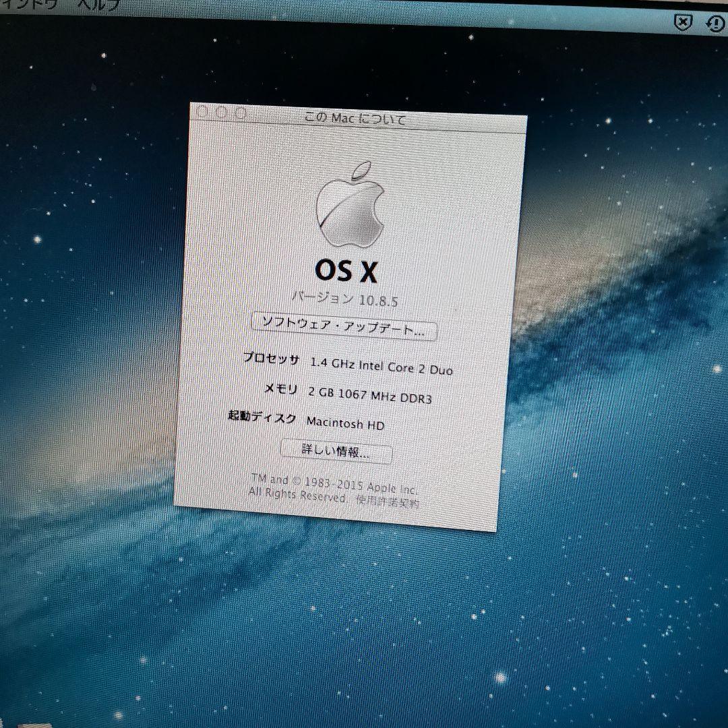Open the Time Machine menu bar icon

(716, 23)
